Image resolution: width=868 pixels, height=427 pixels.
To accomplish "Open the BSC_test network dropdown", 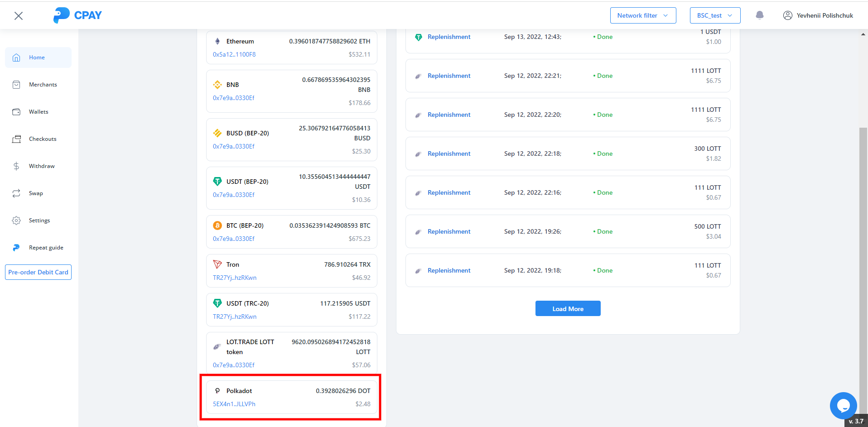I will pyautogui.click(x=715, y=15).
